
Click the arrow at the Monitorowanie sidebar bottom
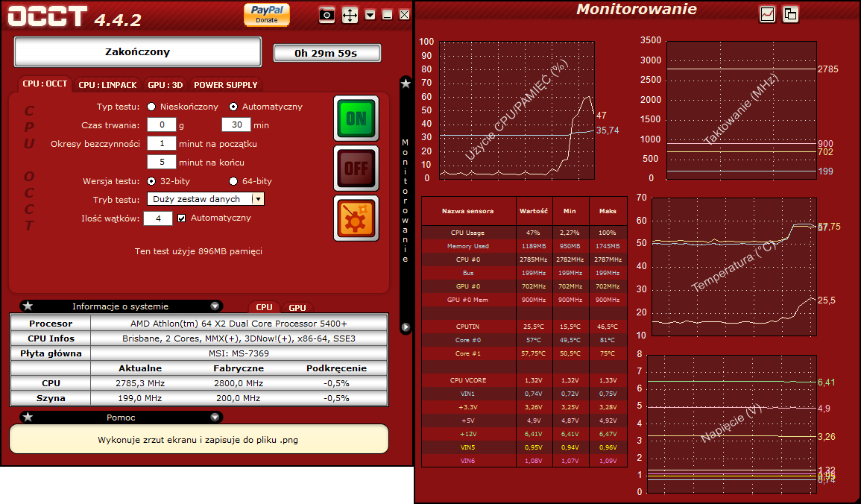pyautogui.click(x=406, y=327)
